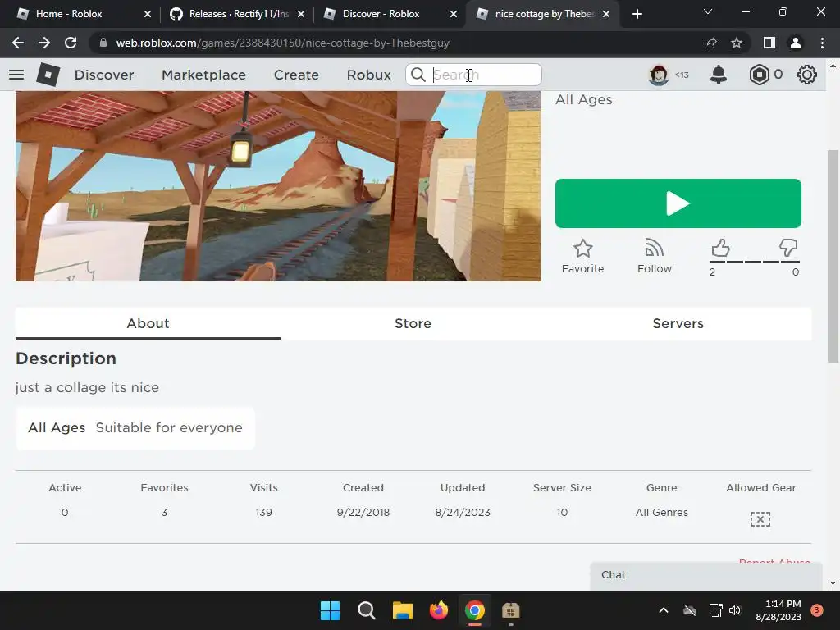Click the page vertical scrollbar
The width and height of the screenshot is (840, 630).
[833, 256]
